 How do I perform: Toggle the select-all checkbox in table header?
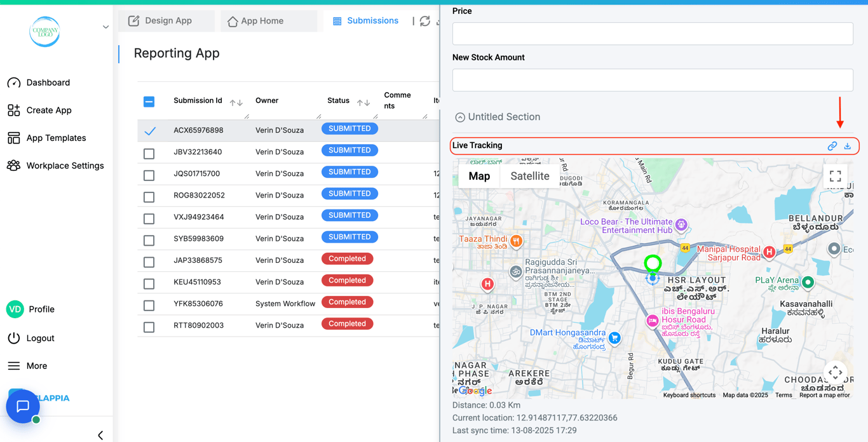(x=149, y=102)
